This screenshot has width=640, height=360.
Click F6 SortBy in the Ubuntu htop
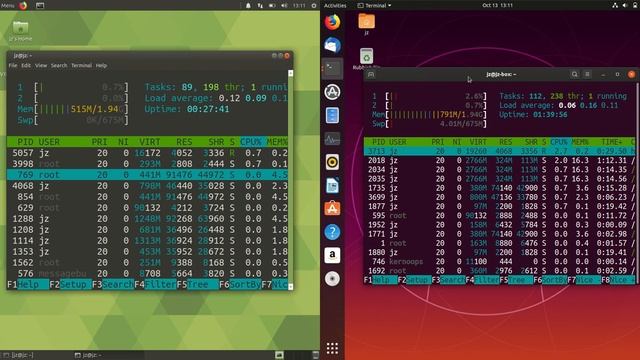coord(550,280)
